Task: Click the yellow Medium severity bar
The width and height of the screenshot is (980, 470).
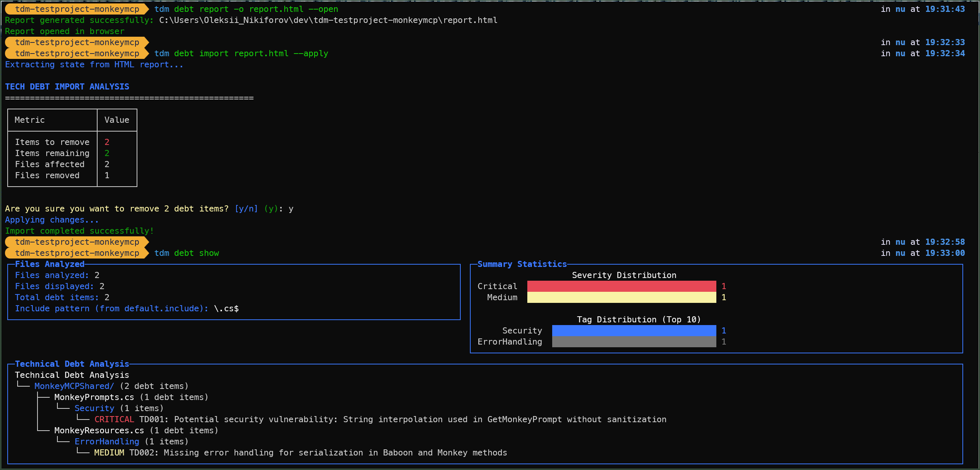Action: click(x=621, y=298)
